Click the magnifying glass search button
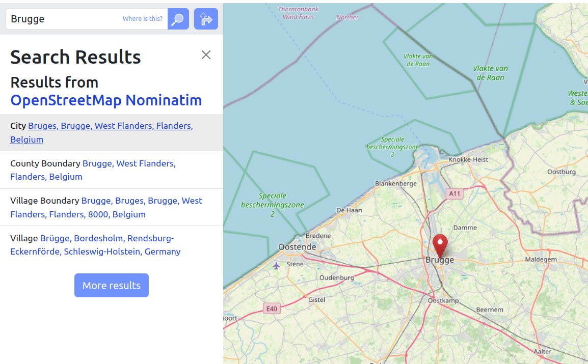The width and height of the screenshot is (588, 364). (x=178, y=19)
